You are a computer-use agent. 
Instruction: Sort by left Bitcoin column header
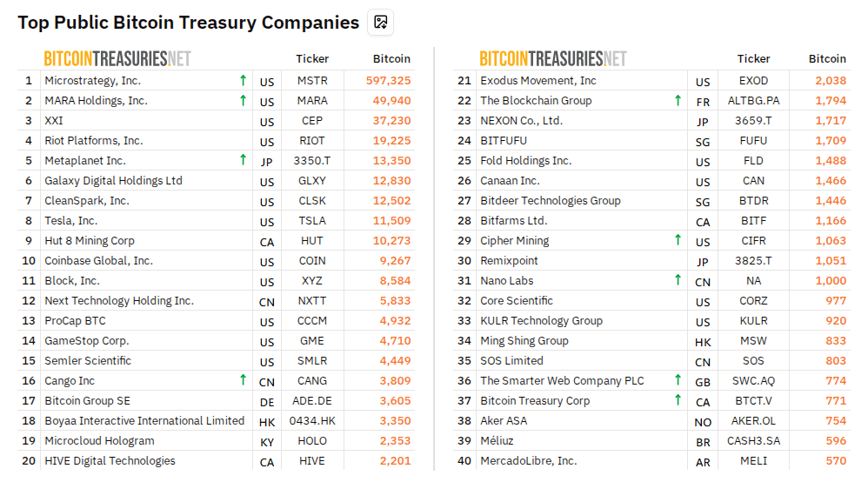tap(391, 58)
